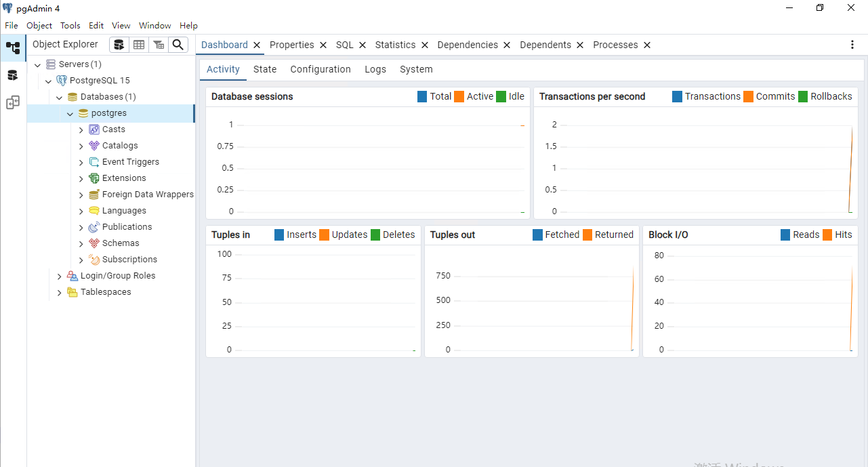Collapse the postgres database node
Viewport: 868px width, 467px height.
(x=70, y=114)
